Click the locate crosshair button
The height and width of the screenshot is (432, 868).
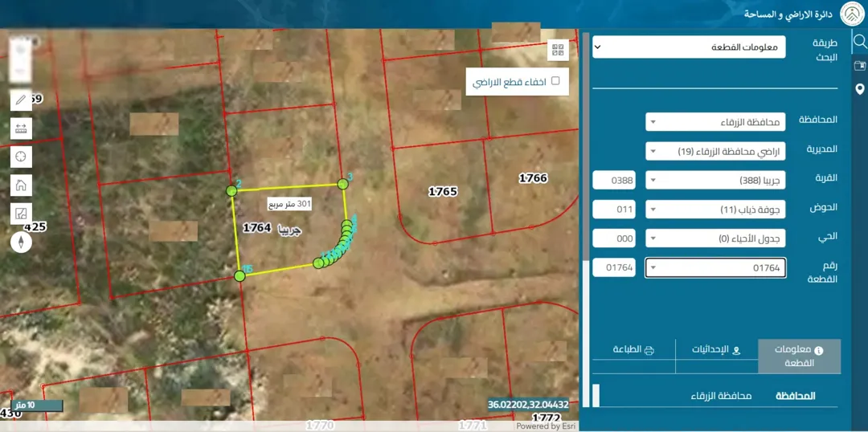point(21,157)
